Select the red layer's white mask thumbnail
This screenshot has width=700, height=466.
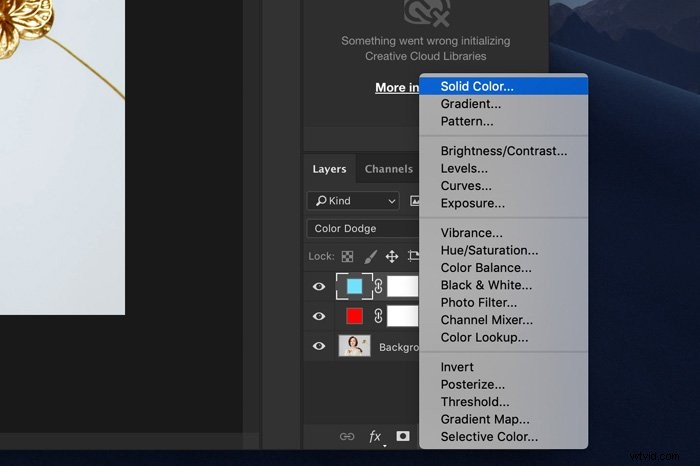[403, 316]
